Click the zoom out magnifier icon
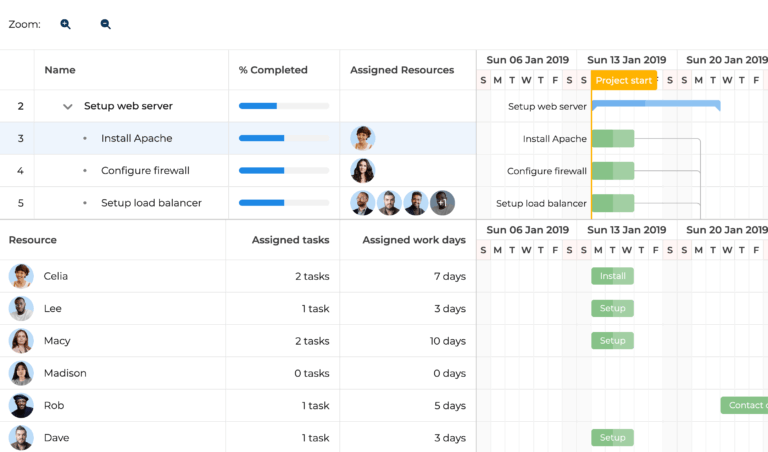Screen dimensions: 768x452 [x=105, y=24]
